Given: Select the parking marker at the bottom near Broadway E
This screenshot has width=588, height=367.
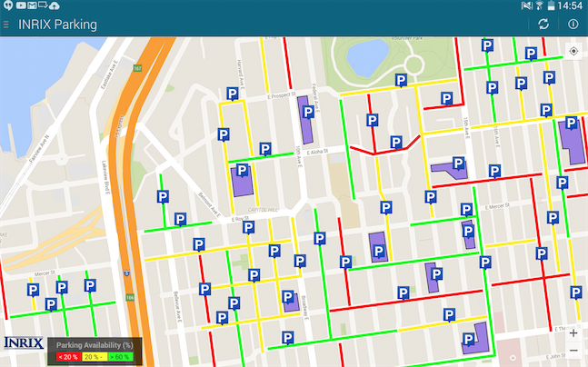Looking at the screenshot, I should coord(287,338).
